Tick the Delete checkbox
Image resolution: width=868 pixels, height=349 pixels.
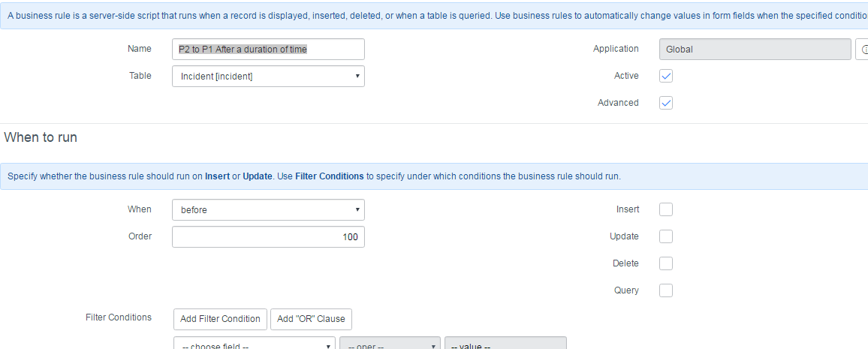(x=666, y=263)
